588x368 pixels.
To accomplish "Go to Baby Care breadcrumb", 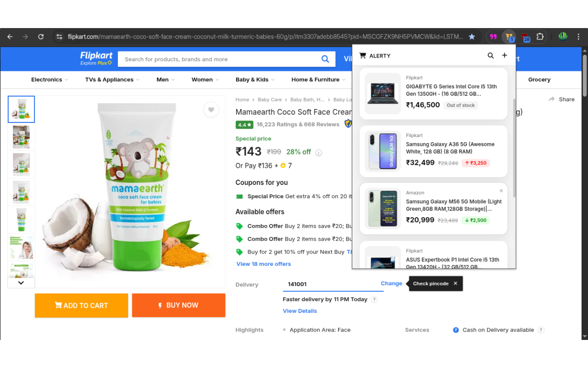I will coord(270,99).
